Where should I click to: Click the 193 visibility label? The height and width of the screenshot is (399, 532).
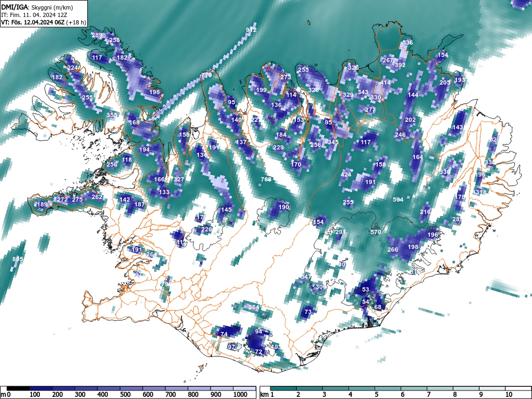460,80
